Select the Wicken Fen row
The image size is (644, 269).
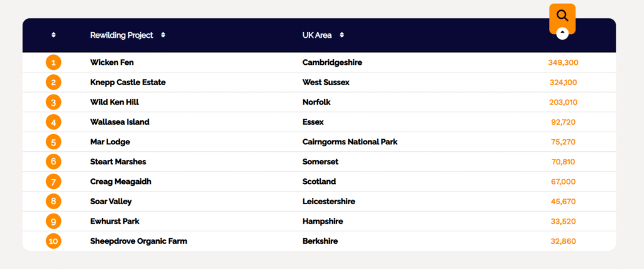(319, 62)
